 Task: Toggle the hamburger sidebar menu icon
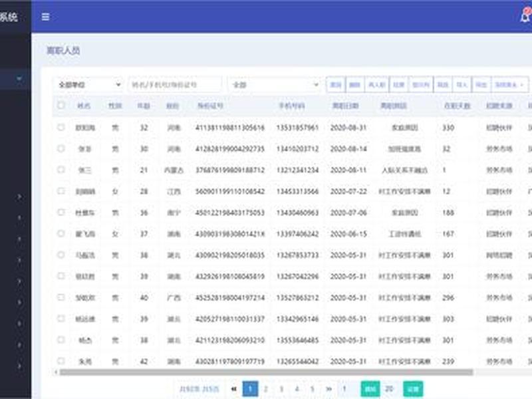pos(45,17)
